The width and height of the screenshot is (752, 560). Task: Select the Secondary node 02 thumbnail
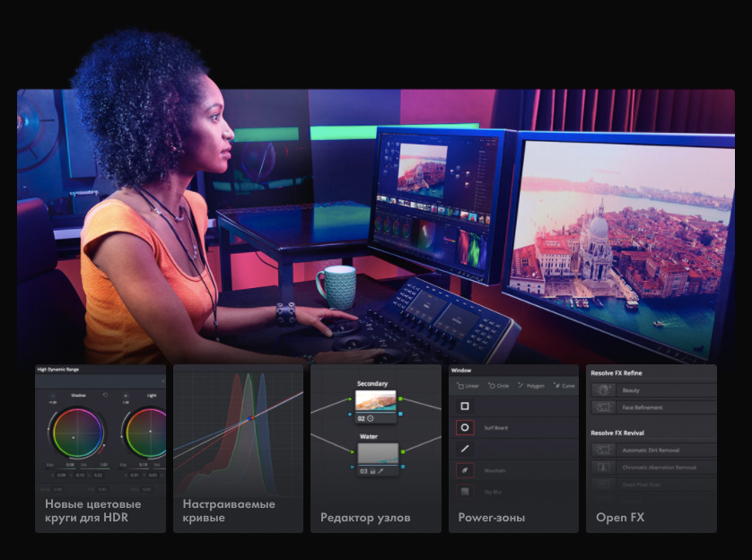377,400
